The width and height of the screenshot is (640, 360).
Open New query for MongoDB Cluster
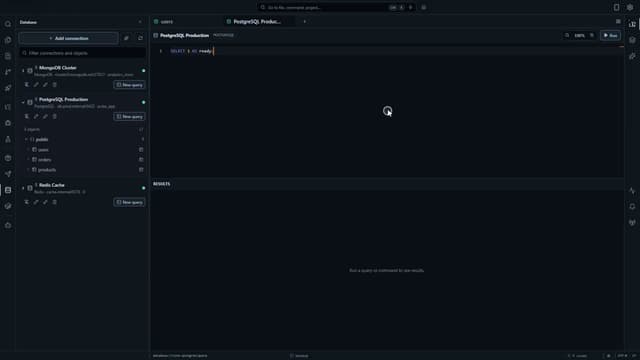coord(129,85)
